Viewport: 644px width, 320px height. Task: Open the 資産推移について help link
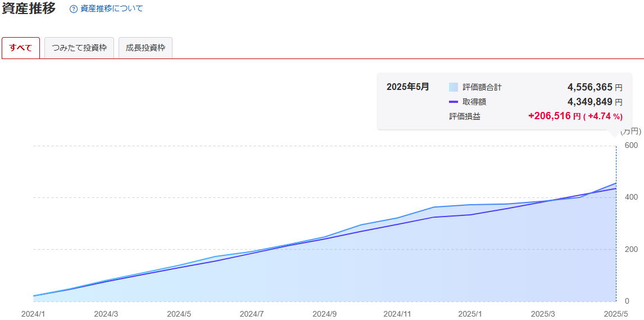(x=112, y=8)
